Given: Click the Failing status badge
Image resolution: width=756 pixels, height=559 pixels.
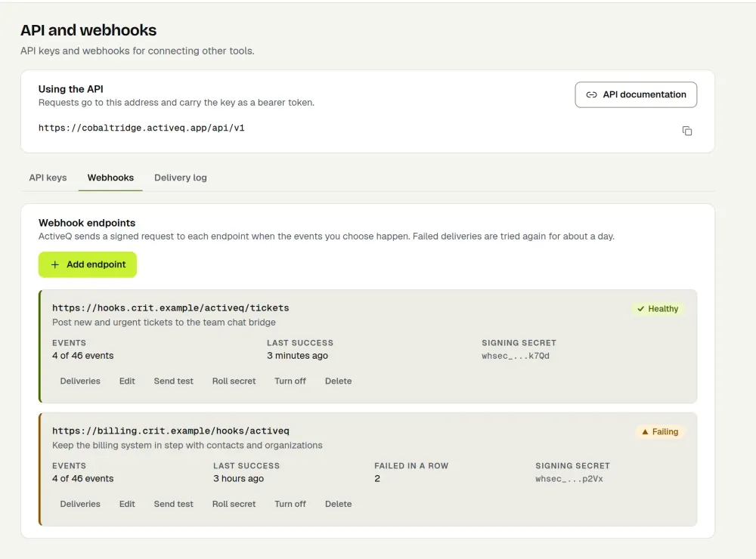Looking at the screenshot, I should coord(660,432).
